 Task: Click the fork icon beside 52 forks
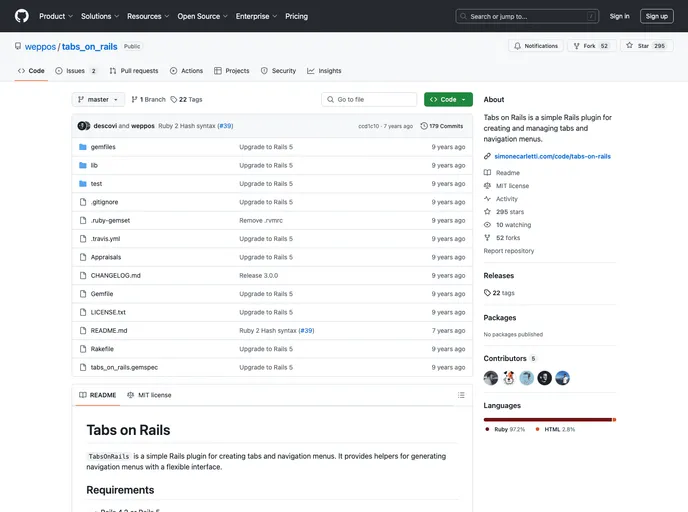tap(487, 238)
